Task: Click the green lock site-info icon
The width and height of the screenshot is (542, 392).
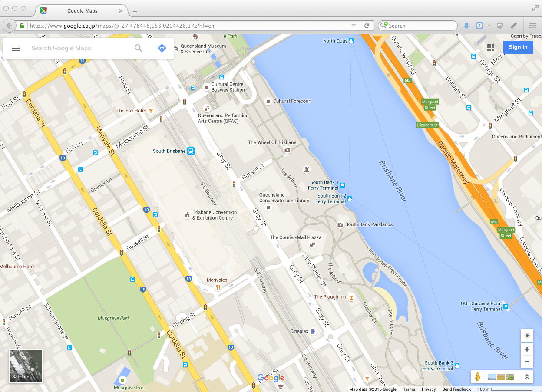Action: tap(22, 26)
